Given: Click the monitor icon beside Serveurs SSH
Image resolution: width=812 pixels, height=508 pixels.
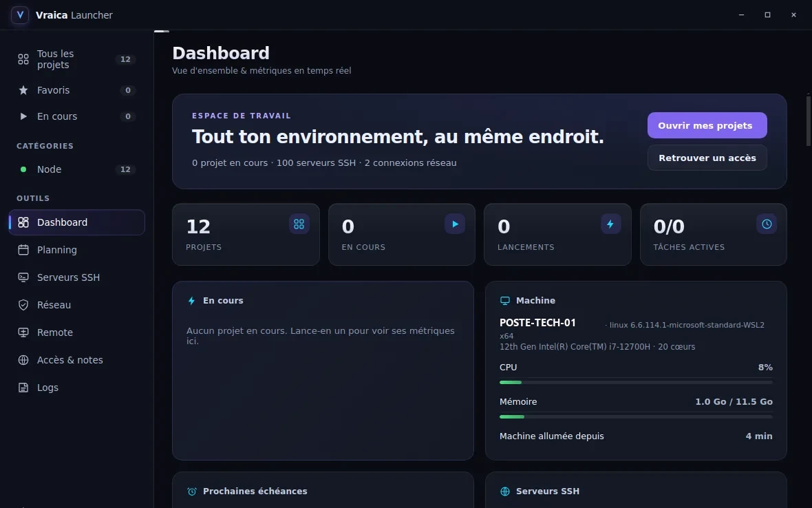Looking at the screenshot, I should (23, 277).
